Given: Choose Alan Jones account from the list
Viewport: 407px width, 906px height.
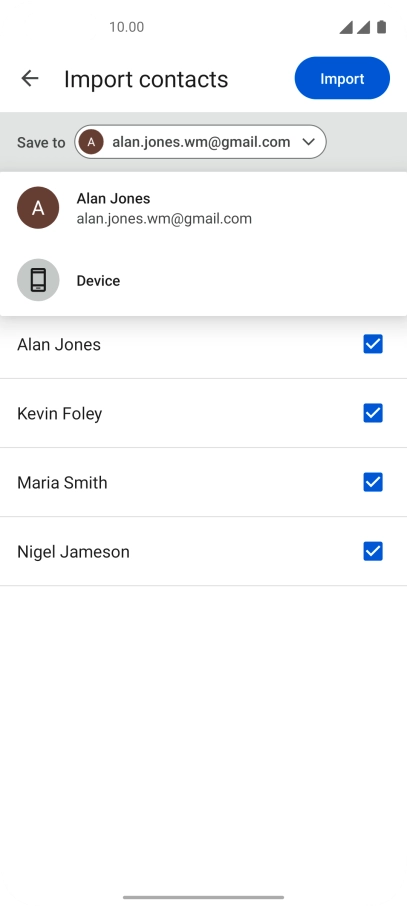Looking at the screenshot, I should 204,208.
